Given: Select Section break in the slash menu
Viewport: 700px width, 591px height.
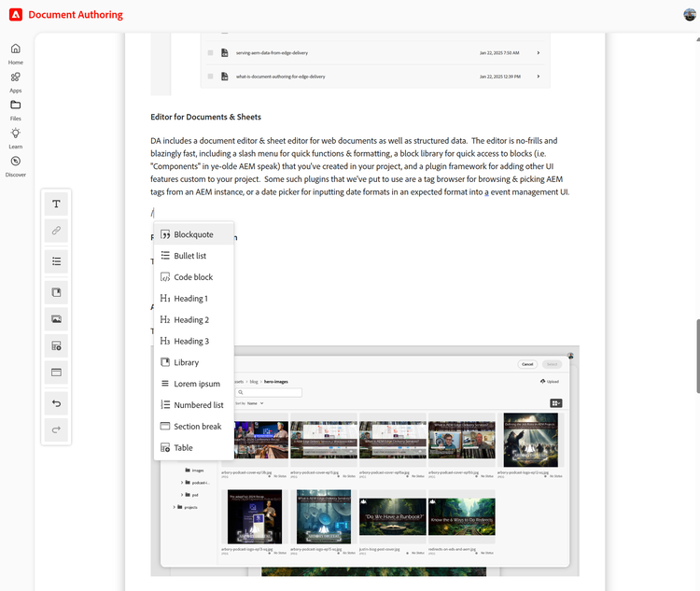Looking at the screenshot, I should coord(197,427).
